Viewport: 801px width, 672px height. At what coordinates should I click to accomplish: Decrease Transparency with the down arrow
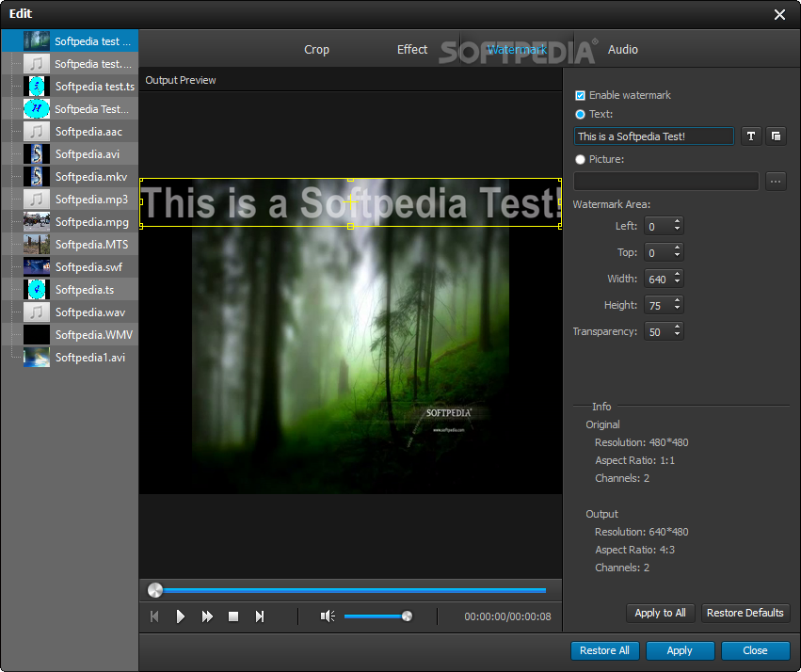[x=678, y=334]
